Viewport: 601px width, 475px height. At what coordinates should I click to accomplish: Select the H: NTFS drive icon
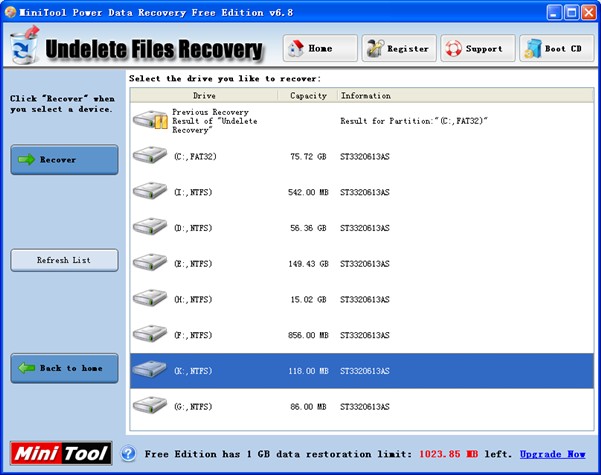click(150, 298)
